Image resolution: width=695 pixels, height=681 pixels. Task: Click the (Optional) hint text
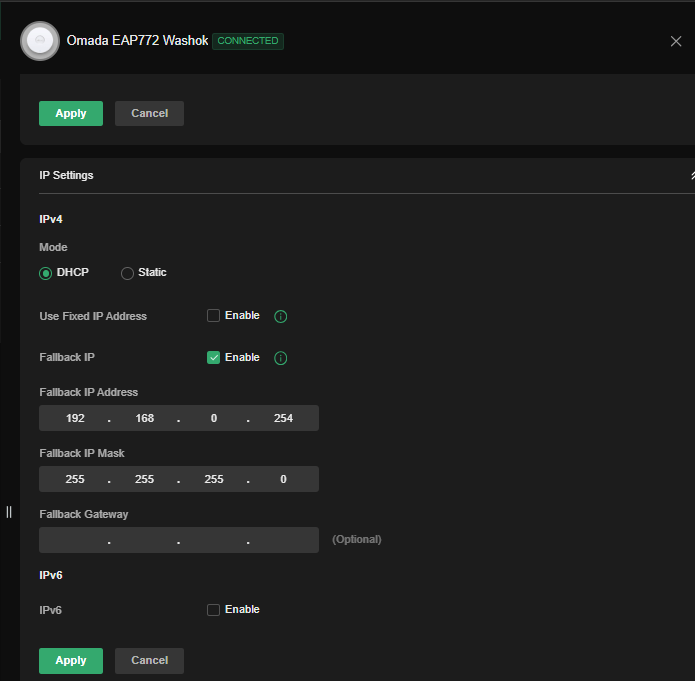click(357, 540)
